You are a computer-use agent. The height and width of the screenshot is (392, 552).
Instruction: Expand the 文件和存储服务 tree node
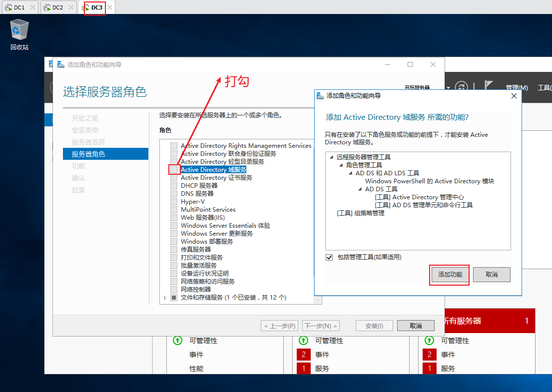(x=165, y=298)
